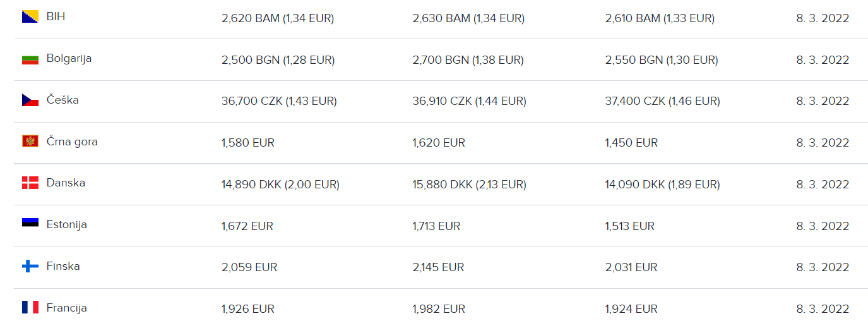
Task: Click the 36,700 CZK price cell
Action: coord(279,101)
